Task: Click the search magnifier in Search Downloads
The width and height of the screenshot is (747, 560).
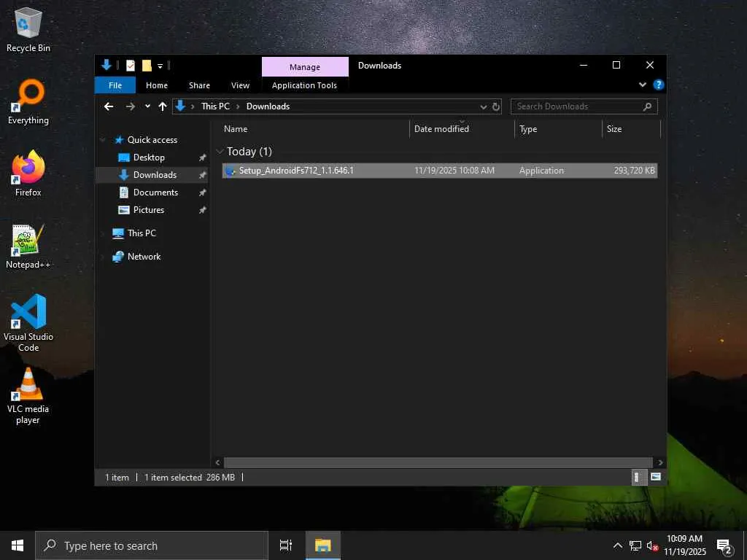Action: click(x=647, y=106)
